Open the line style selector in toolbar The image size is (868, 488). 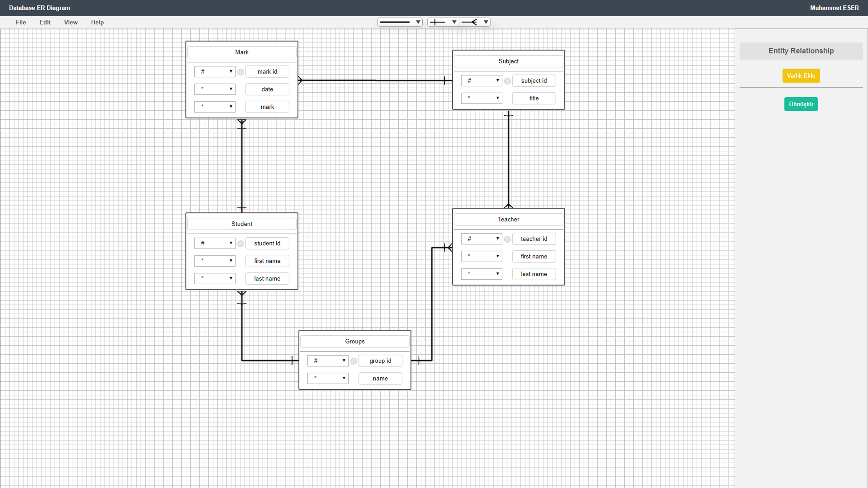coord(400,22)
